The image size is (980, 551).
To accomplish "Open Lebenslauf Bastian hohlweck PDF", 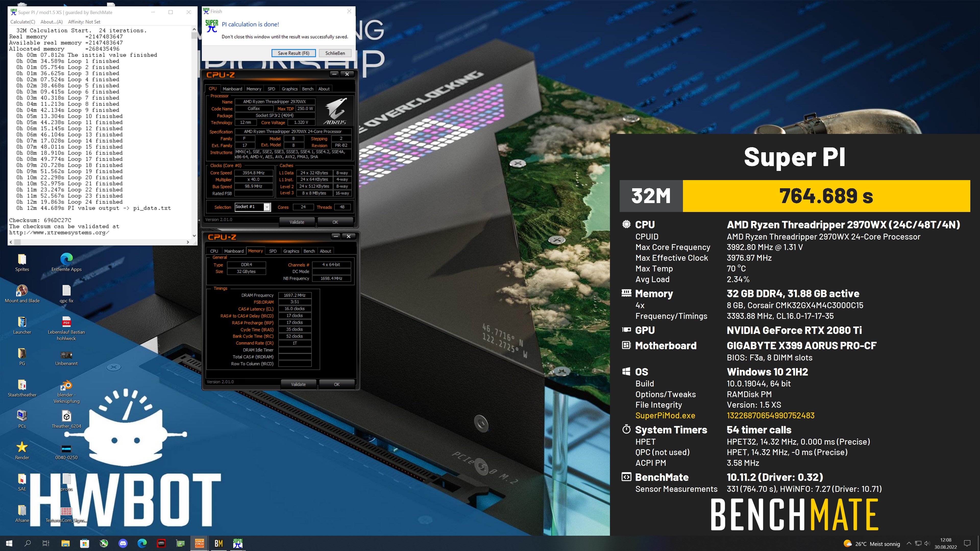I will pos(66,328).
